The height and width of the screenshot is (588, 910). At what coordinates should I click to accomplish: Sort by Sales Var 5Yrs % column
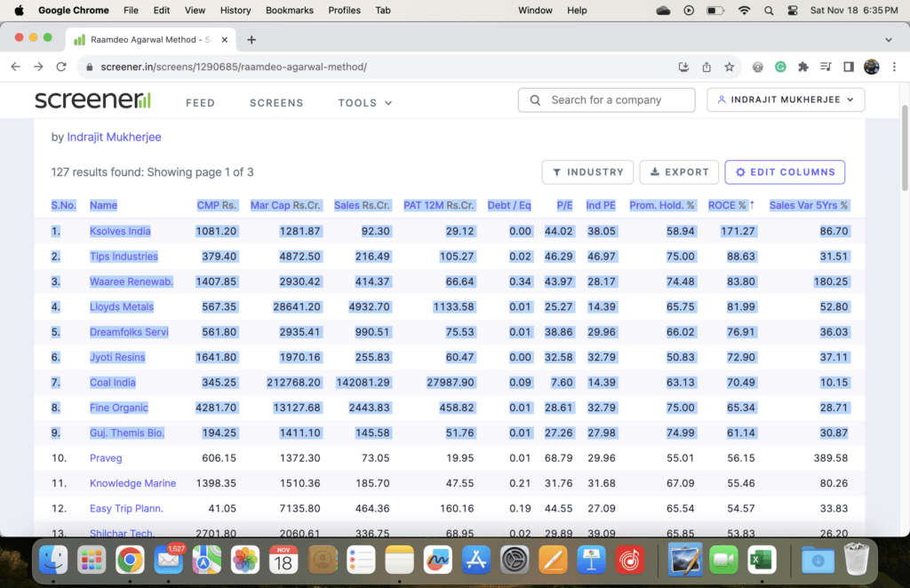pos(809,205)
